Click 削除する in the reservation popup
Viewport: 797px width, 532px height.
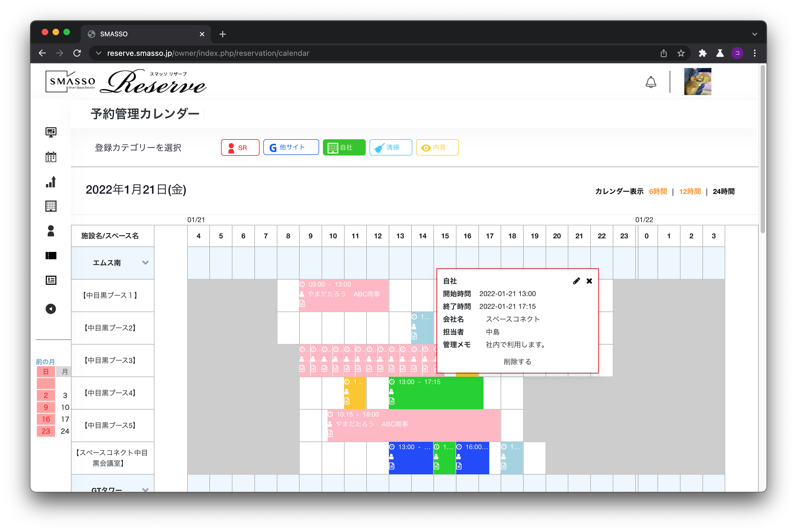[517, 362]
